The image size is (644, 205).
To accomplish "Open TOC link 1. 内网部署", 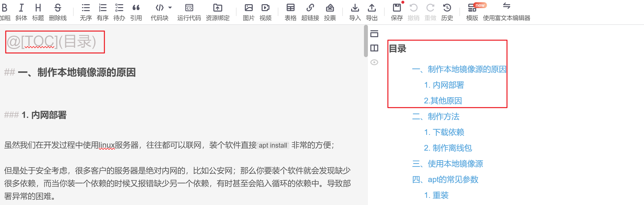I will point(444,85).
